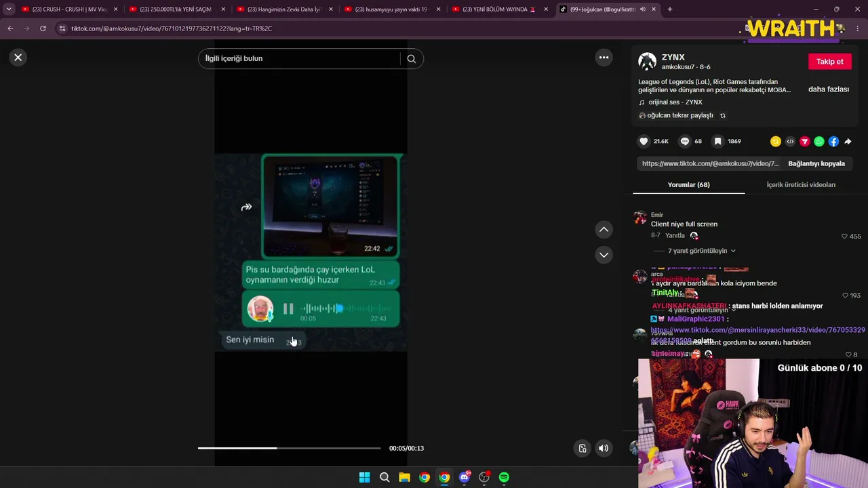Seek in the video progress bar
This screenshot has width=868, height=488.
click(290, 448)
